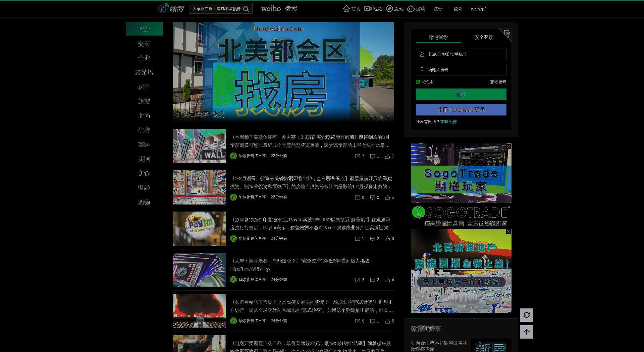Click refresh feed button

[527, 315]
